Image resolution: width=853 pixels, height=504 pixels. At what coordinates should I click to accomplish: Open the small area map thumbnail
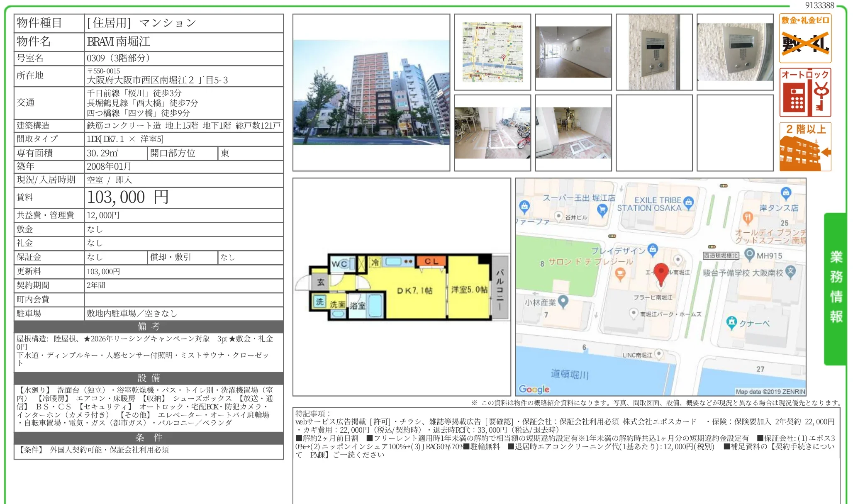coord(492,51)
